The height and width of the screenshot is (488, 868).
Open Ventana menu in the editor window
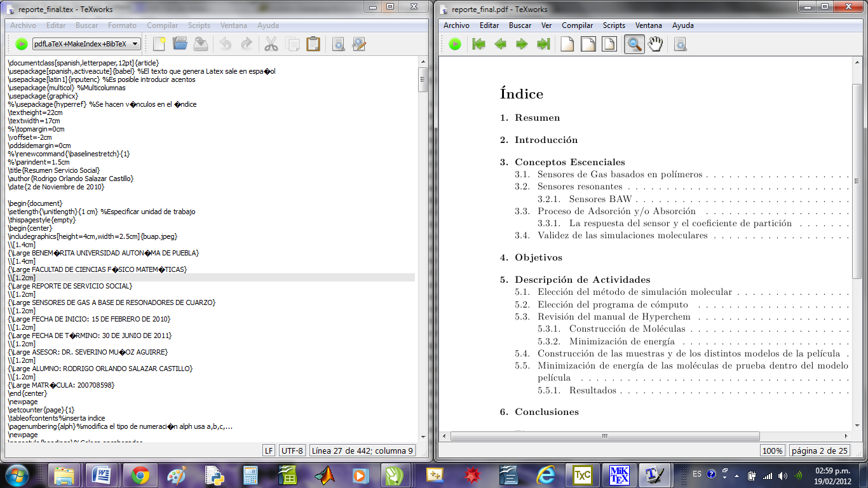[234, 25]
